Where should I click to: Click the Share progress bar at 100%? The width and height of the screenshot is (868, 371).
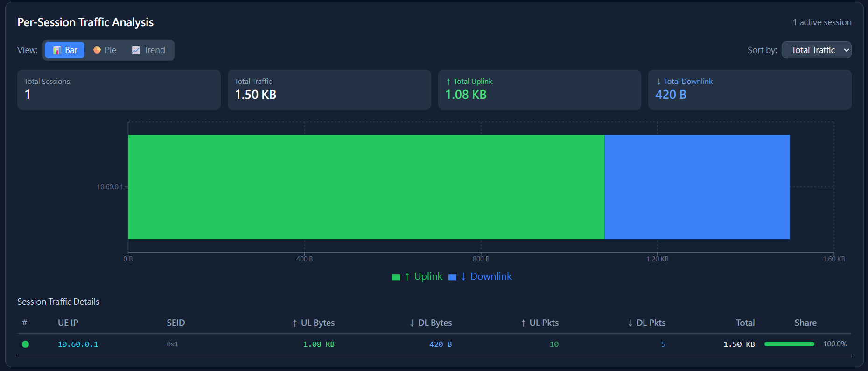(x=789, y=344)
